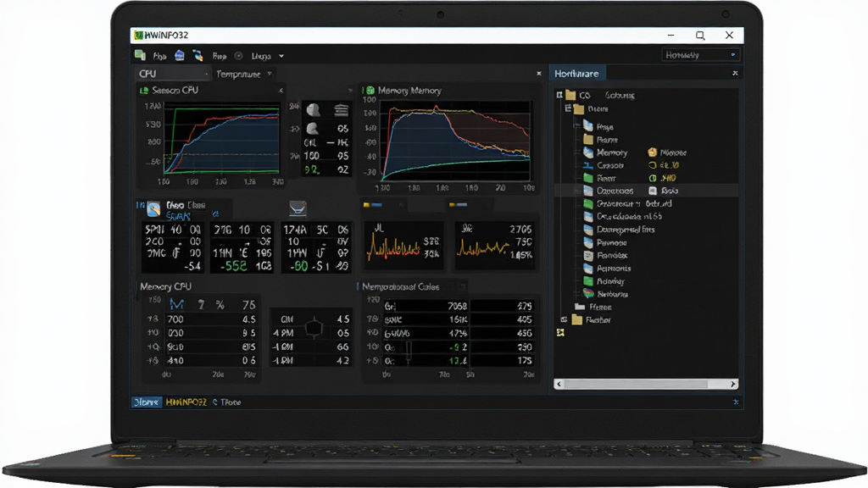Click the Memory CPU section header
The height and width of the screenshot is (488, 868).
[x=165, y=286]
